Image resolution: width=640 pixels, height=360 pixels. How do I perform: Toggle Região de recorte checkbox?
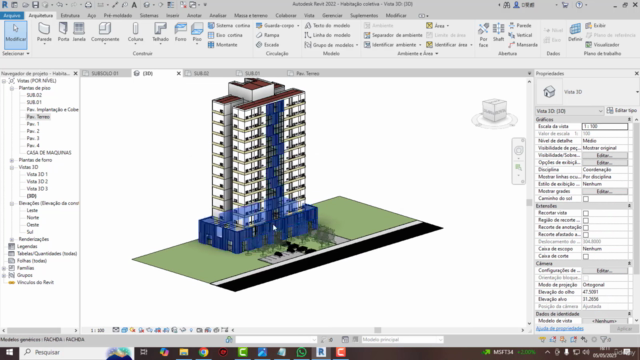tap(586, 220)
